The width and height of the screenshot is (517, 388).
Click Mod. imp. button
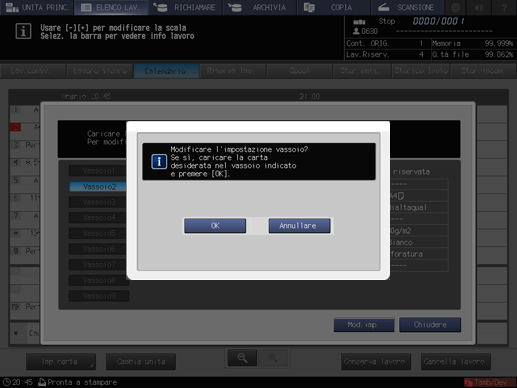click(x=364, y=325)
